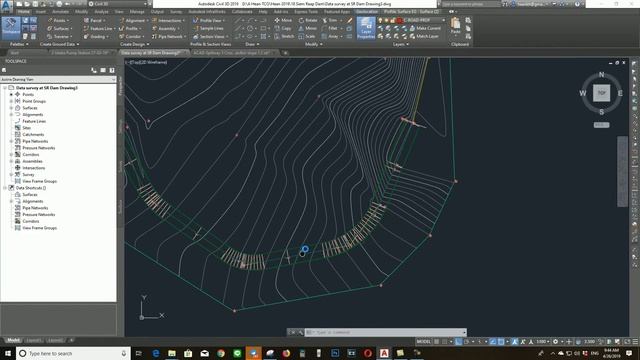This screenshot has height=360, width=640.
Task: Expand the Corridors node under drawing
Action: [x=11, y=155]
